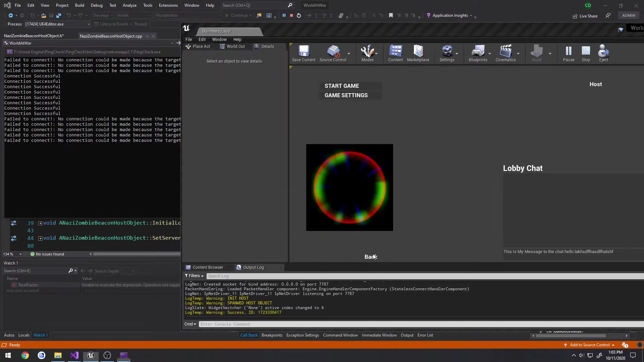Viewport: 644px width, 362px height.
Task: Click the START GAME button
Action: pyautogui.click(x=341, y=86)
